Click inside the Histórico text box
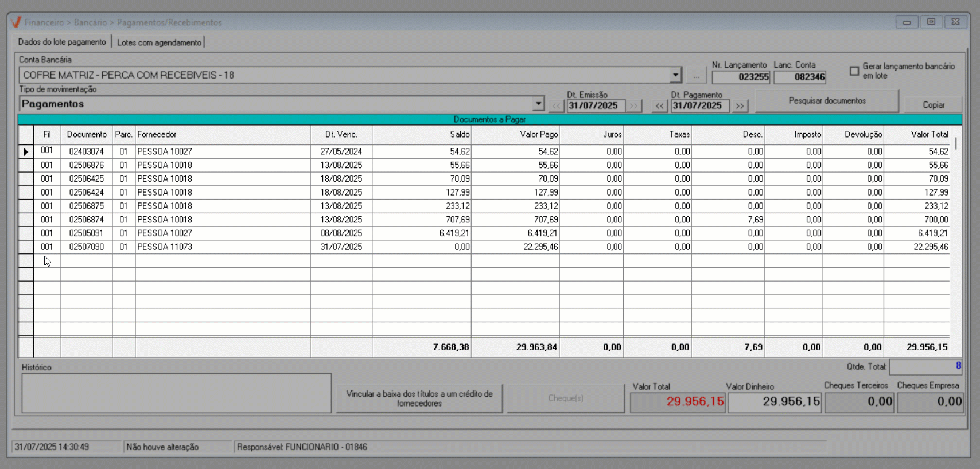Viewport: 980px width, 469px height. (x=176, y=393)
